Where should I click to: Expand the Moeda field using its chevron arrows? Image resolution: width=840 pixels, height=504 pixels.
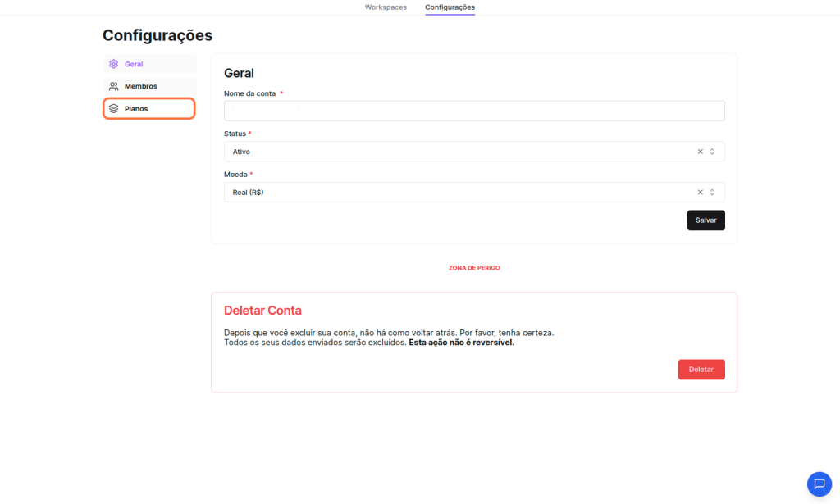pos(712,193)
